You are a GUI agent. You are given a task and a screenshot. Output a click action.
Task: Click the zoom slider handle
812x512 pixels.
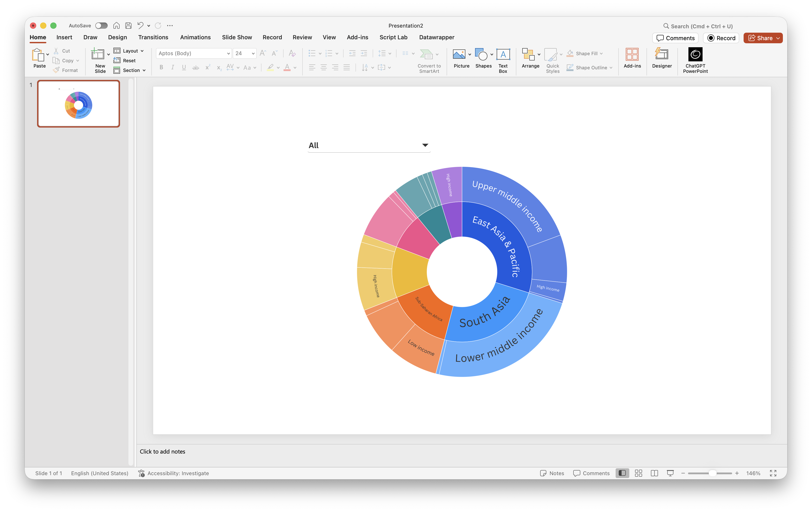point(712,473)
